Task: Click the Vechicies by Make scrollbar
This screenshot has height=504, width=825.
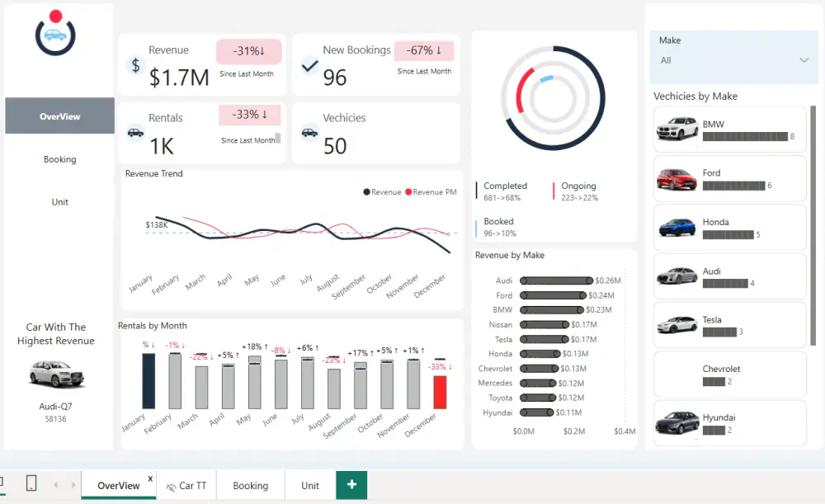Action: 813,225
